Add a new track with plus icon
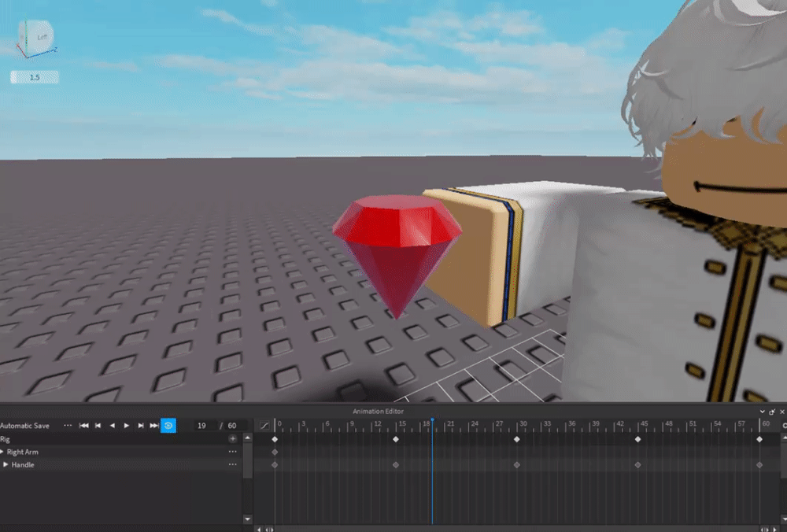 232,438
